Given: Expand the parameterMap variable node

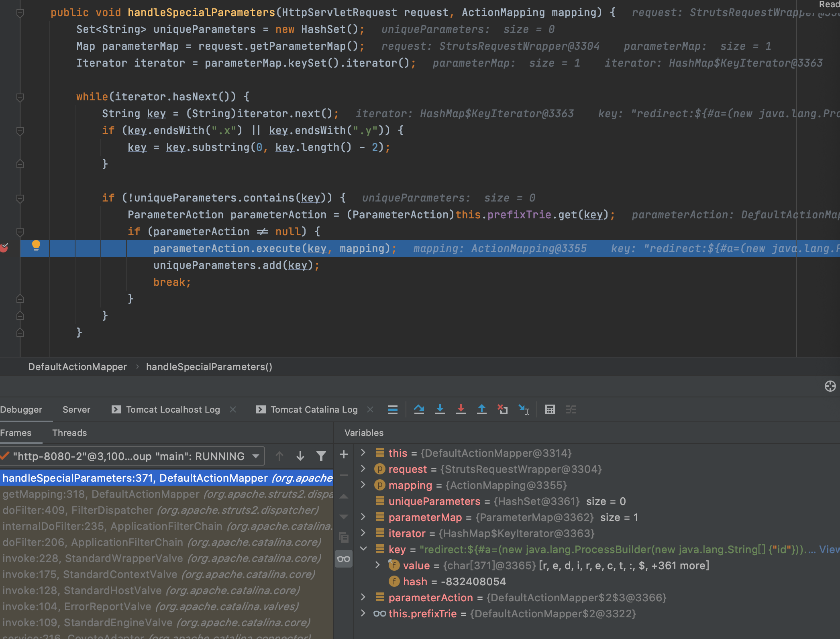Looking at the screenshot, I should 363,517.
